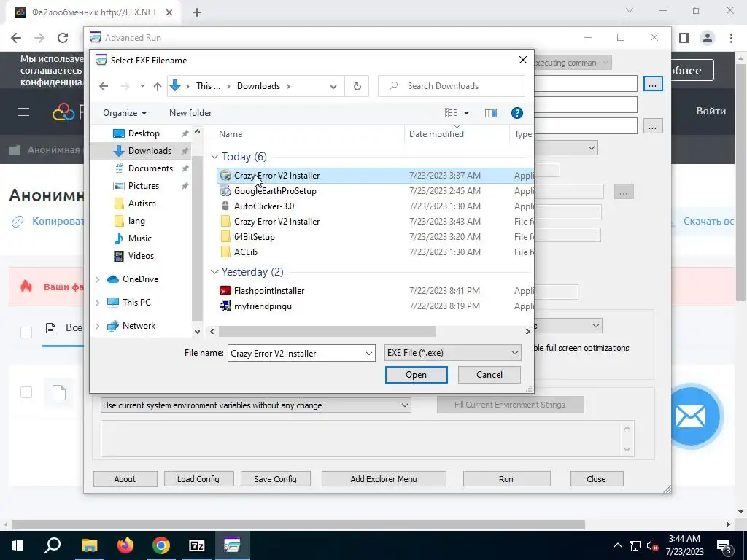Open Downloads in the navigation pane
Screen dimensions: 747x560
(x=149, y=151)
